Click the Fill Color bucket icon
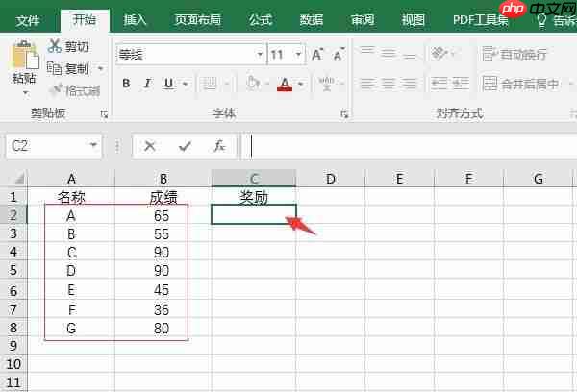Image resolution: width=577 pixels, height=392 pixels. [x=253, y=84]
